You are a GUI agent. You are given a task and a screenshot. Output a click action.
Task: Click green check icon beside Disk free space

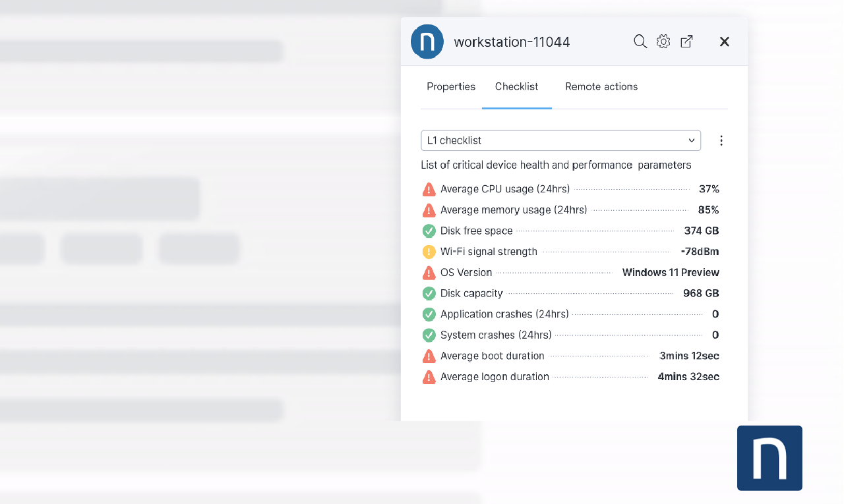click(x=429, y=231)
